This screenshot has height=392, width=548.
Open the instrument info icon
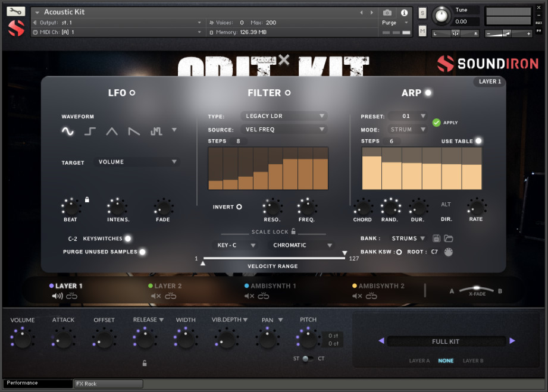click(x=405, y=12)
